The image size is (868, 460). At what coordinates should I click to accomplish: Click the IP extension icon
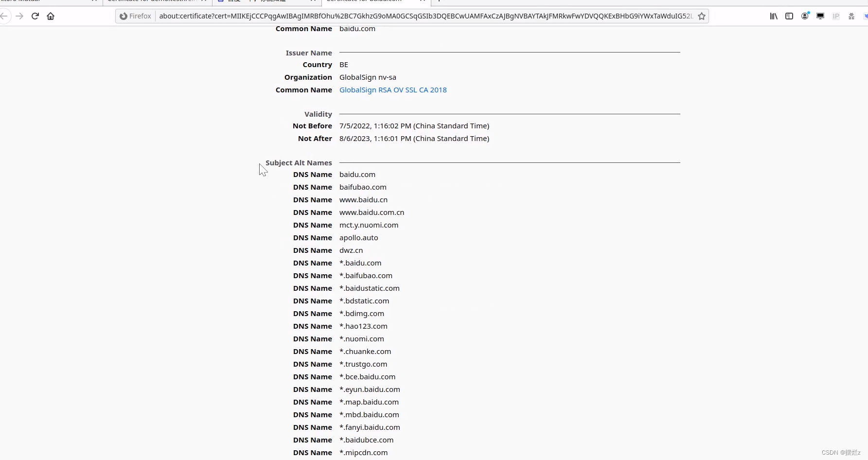pyautogui.click(x=836, y=16)
